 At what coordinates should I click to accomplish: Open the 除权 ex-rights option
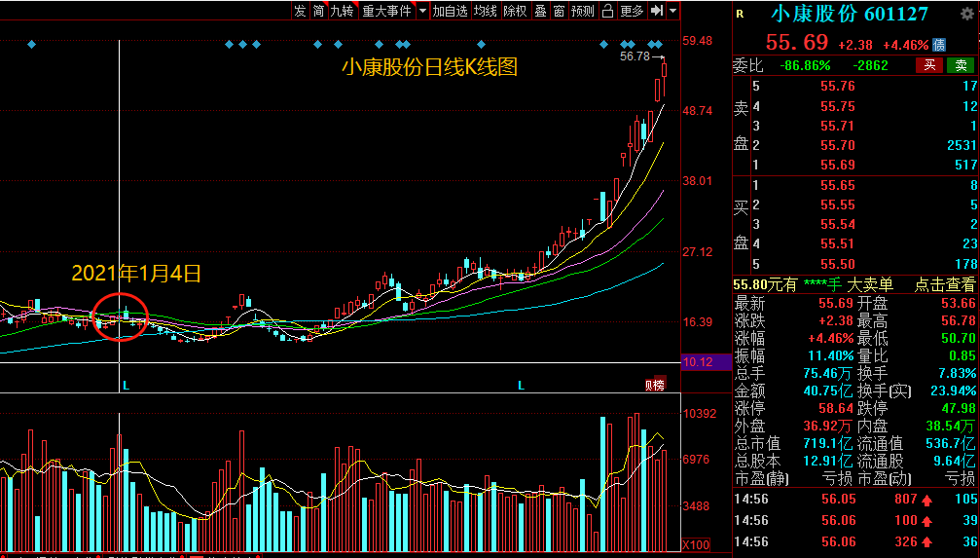tap(515, 11)
